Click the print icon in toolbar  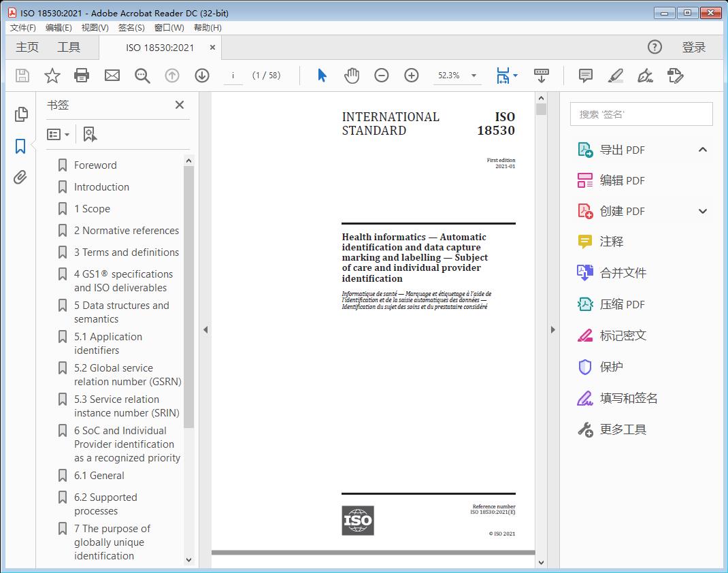(82, 76)
